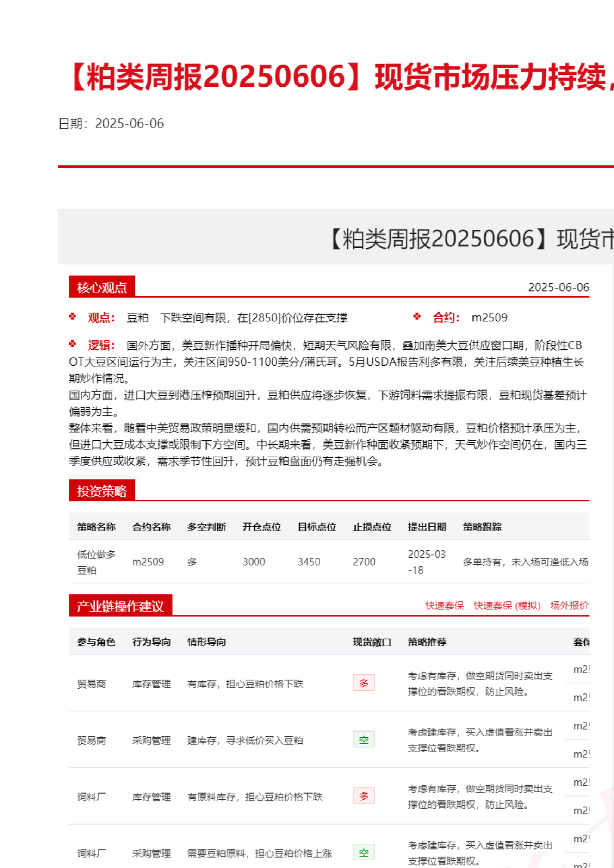Click the 低位做多豆粕 strategy name cell

96,562
